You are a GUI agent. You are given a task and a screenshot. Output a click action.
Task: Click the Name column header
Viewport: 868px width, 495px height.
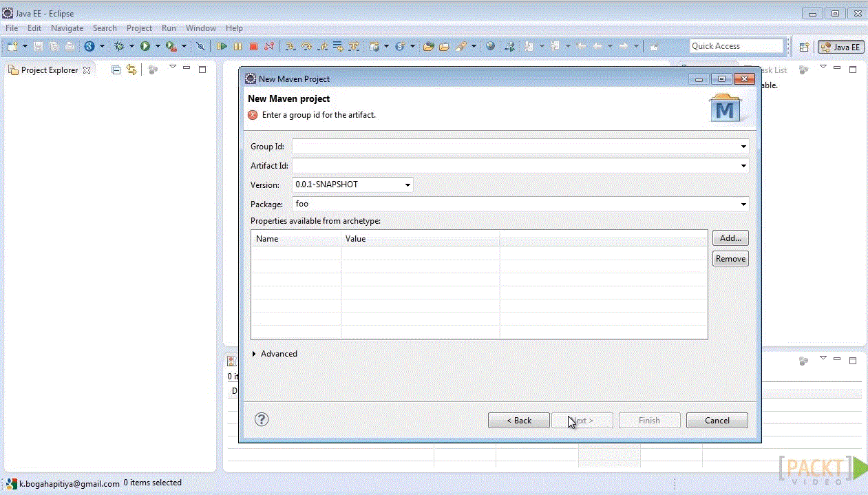pos(296,239)
